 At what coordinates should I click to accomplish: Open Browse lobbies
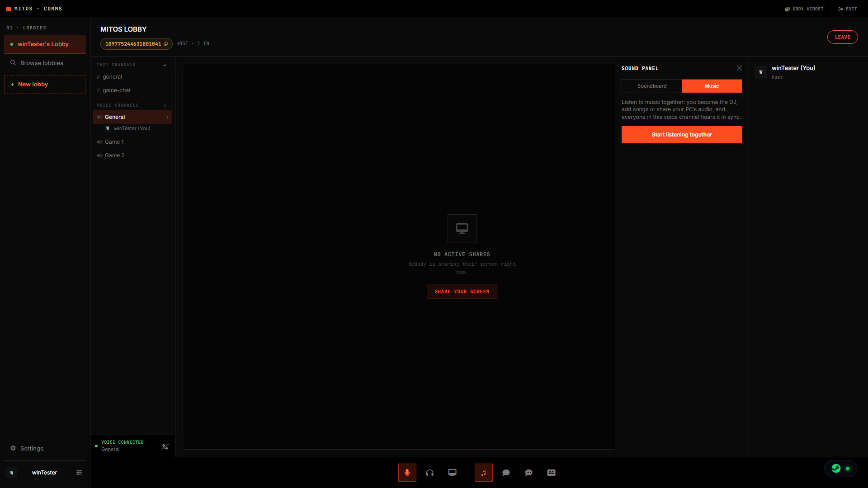(45, 63)
